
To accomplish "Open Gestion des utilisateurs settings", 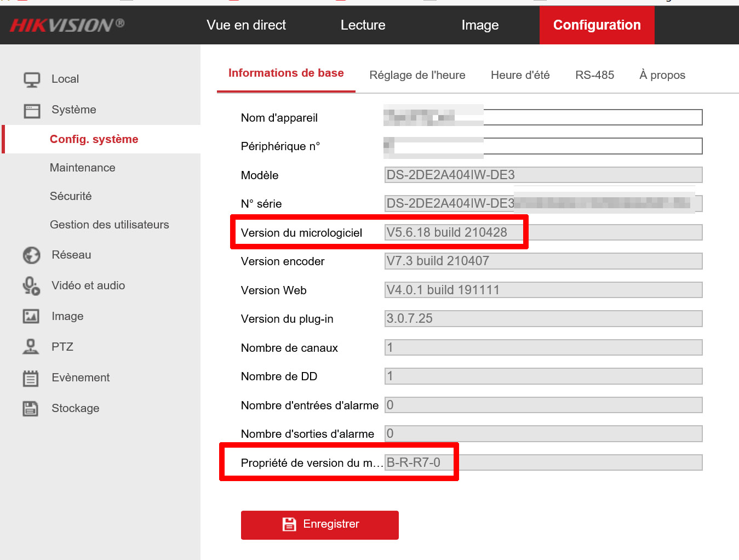I will 110,225.
